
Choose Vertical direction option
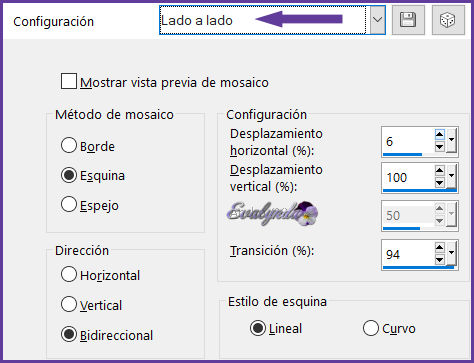(x=69, y=304)
